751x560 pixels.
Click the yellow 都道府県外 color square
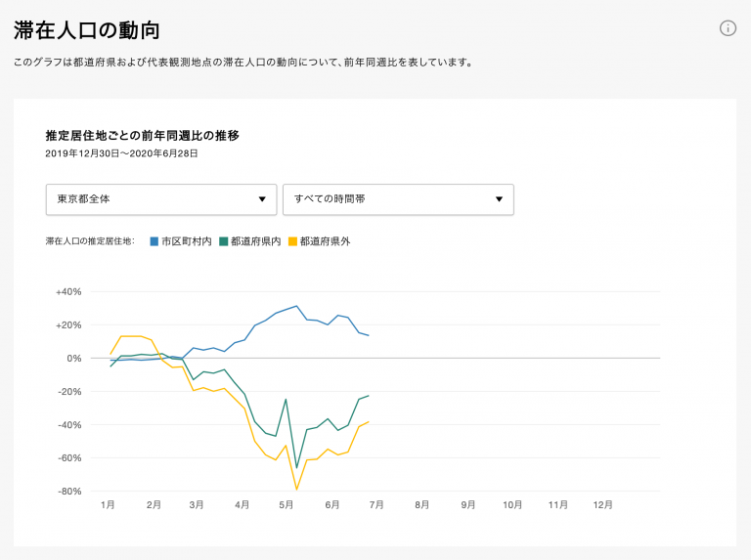(293, 240)
